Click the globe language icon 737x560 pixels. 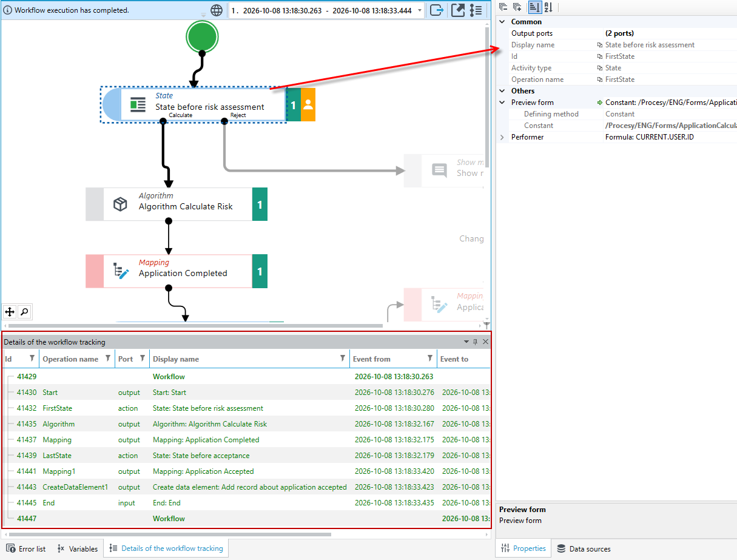(217, 10)
